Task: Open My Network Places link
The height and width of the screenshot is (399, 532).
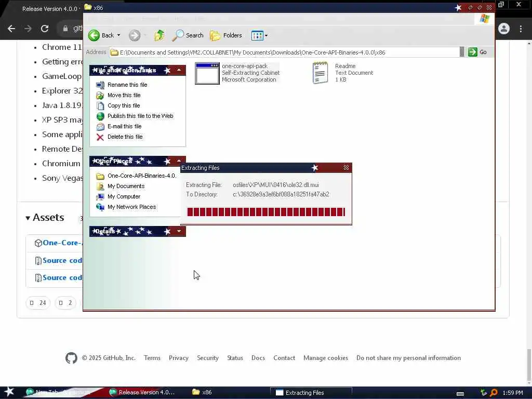Action: pos(131,207)
